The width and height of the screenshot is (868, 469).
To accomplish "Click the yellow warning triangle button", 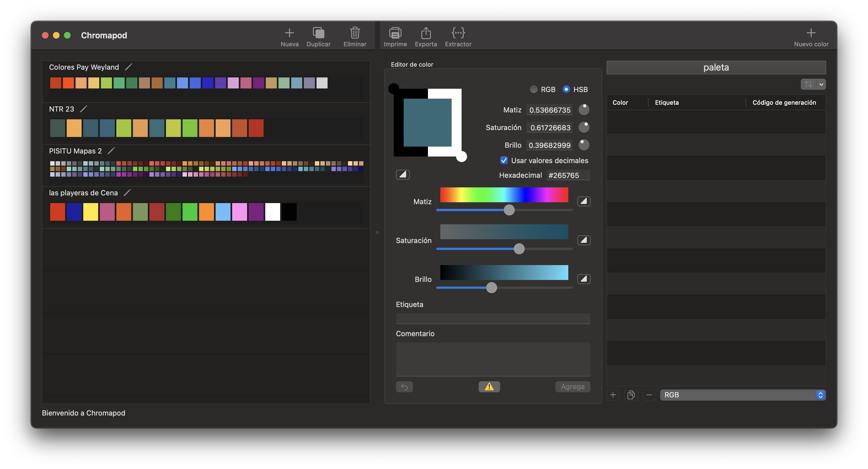I will coord(489,387).
